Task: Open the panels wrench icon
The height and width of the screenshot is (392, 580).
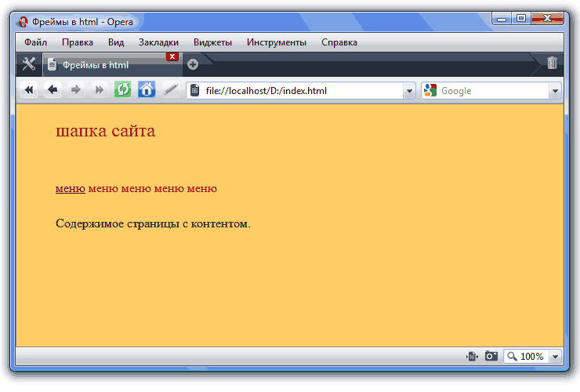Action: click(x=29, y=64)
